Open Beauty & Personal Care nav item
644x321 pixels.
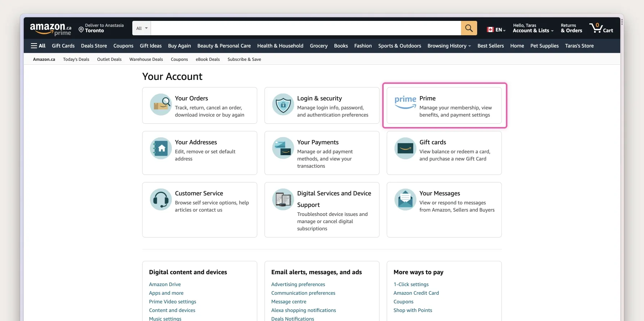point(224,46)
